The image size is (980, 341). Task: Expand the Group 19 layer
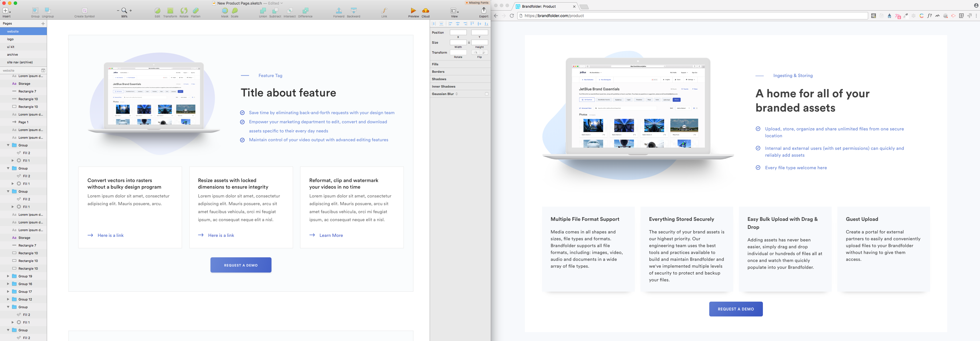pos(8,276)
